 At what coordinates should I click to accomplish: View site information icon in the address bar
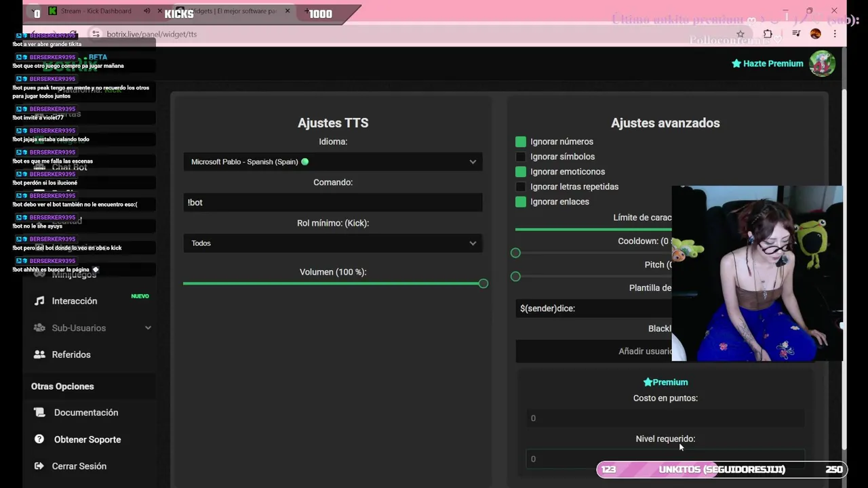(x=96, y=34)
